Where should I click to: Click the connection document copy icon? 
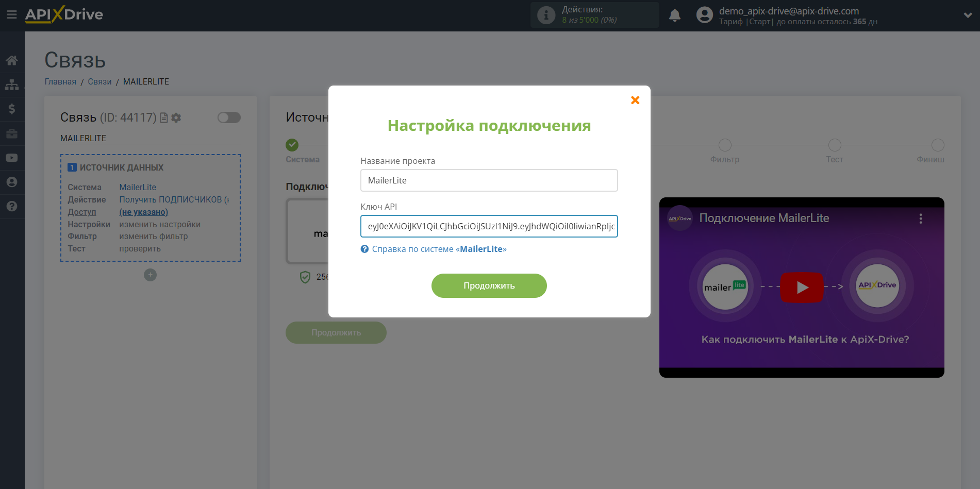click(164, 118)
